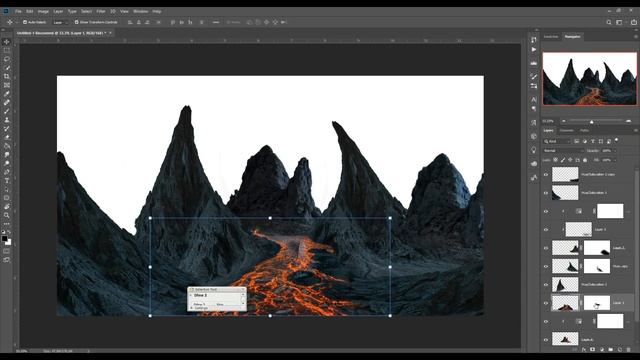Open the File menu

pos(18,11)
